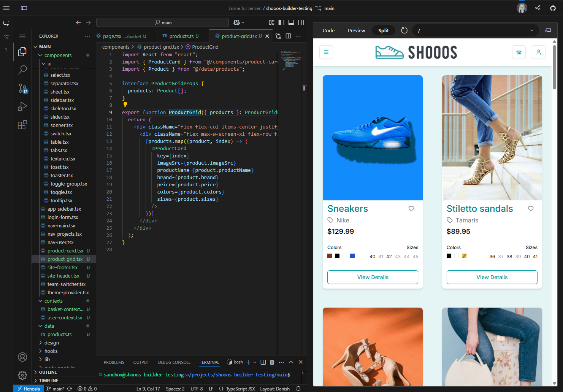Open the new terminal profile dropdown arrow

[x=255, y=362]
